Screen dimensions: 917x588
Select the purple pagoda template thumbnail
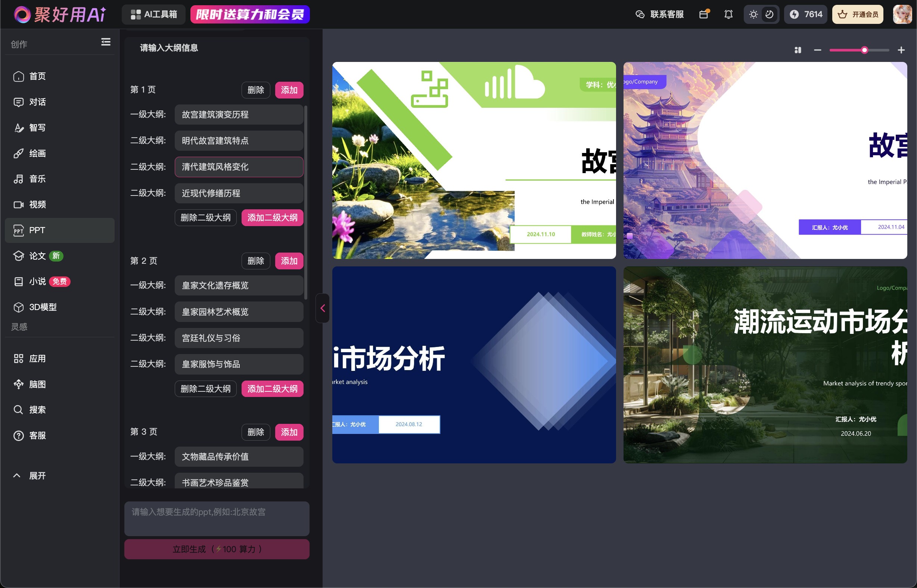(765, 160)
